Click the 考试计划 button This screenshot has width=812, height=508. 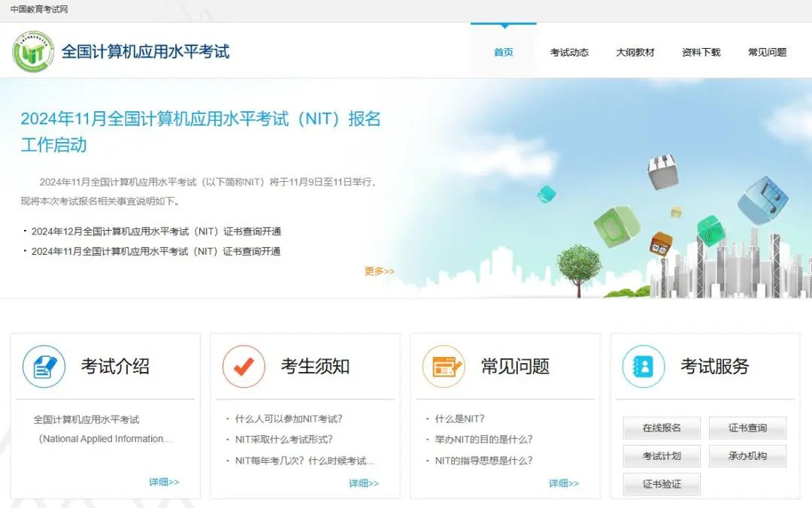coord(661,456)
